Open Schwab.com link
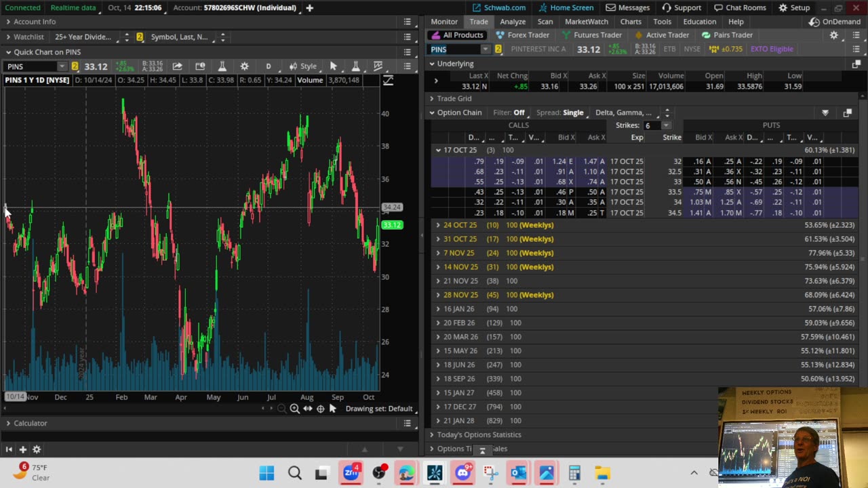The image size is (868, 488). coord(498,7)
